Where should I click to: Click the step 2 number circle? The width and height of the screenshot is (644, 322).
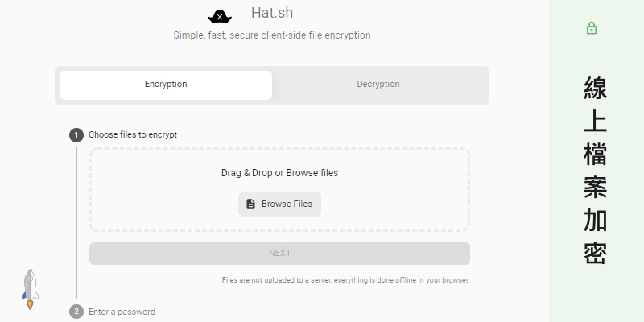[76, 312]
